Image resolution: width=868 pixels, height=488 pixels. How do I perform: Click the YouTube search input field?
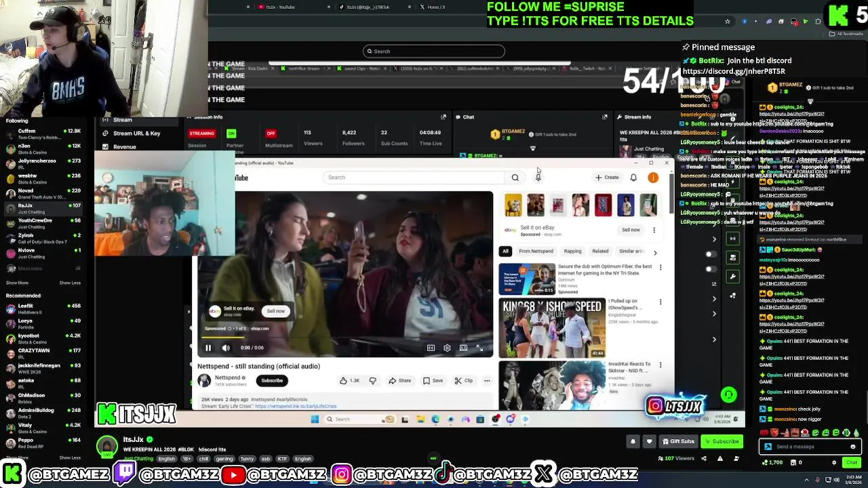(x=414, y=178)
